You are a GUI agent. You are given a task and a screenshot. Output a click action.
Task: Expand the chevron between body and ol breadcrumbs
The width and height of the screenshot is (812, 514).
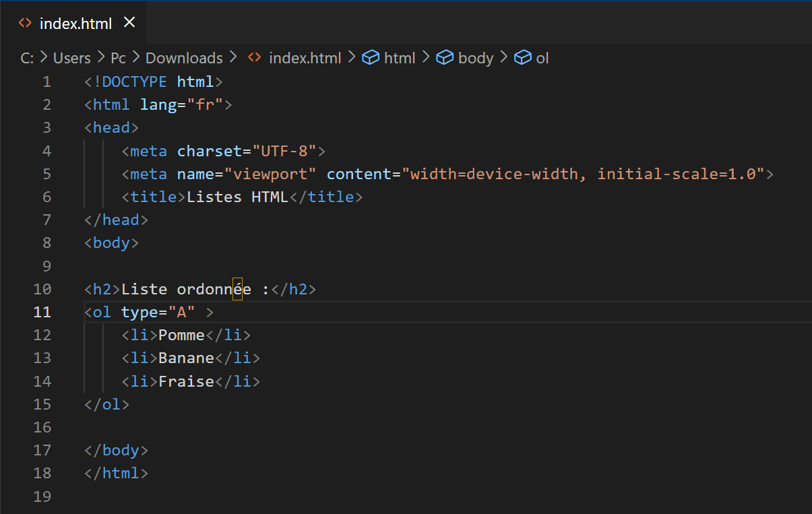pos(504,58)
